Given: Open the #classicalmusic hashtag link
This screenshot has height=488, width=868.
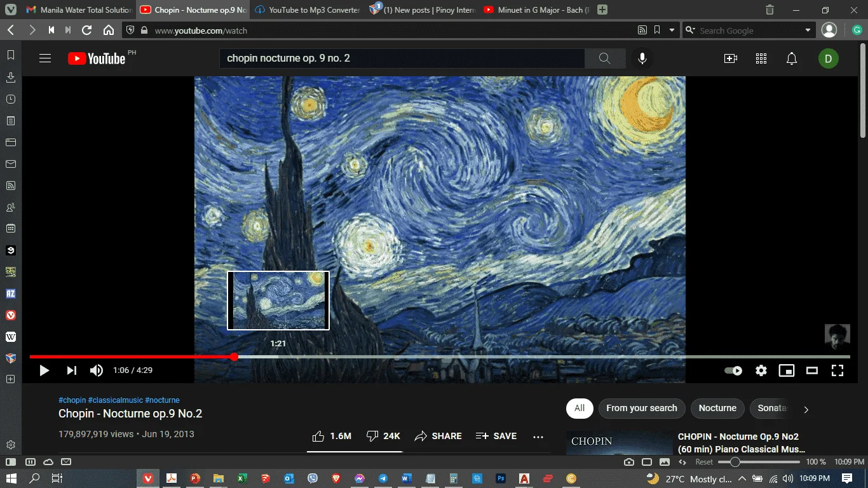Looking at the screenshot, I should [x=116, y=400].
